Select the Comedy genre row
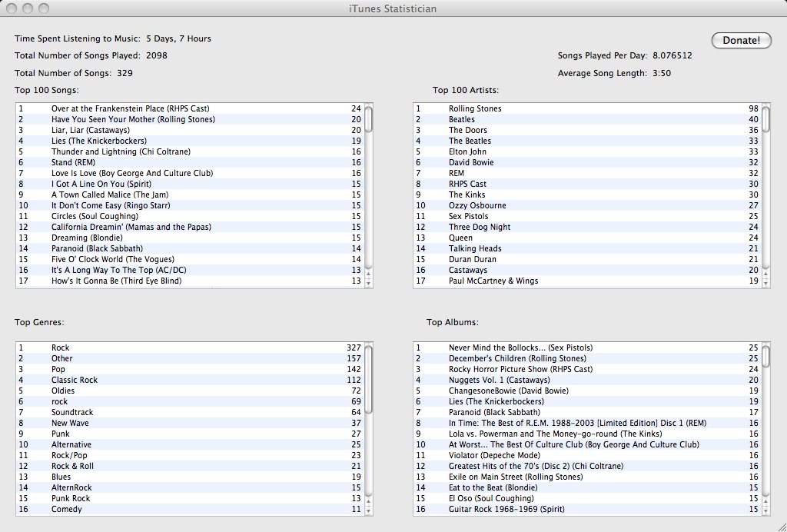 [x=191, y=509]
